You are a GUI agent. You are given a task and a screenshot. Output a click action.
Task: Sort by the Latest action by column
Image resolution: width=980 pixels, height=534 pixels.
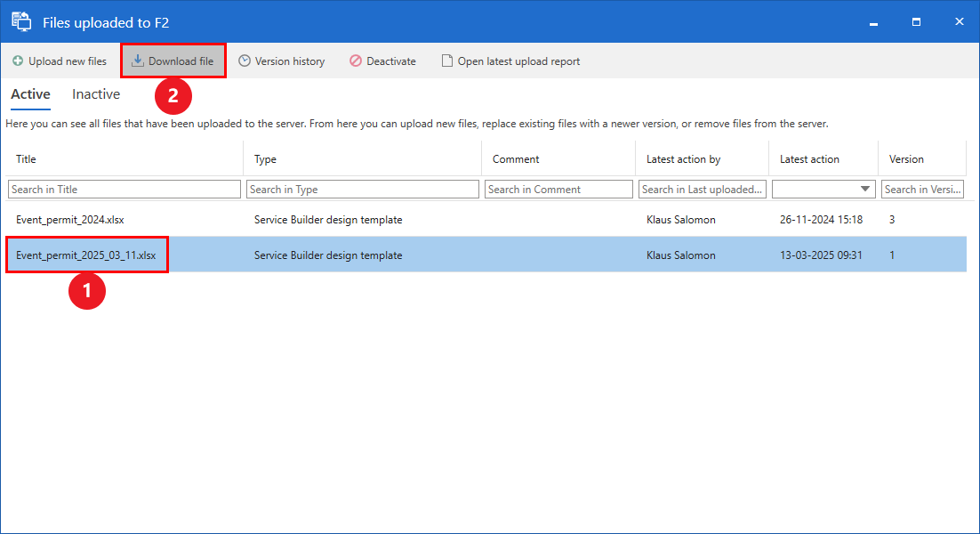pos(683,159)
